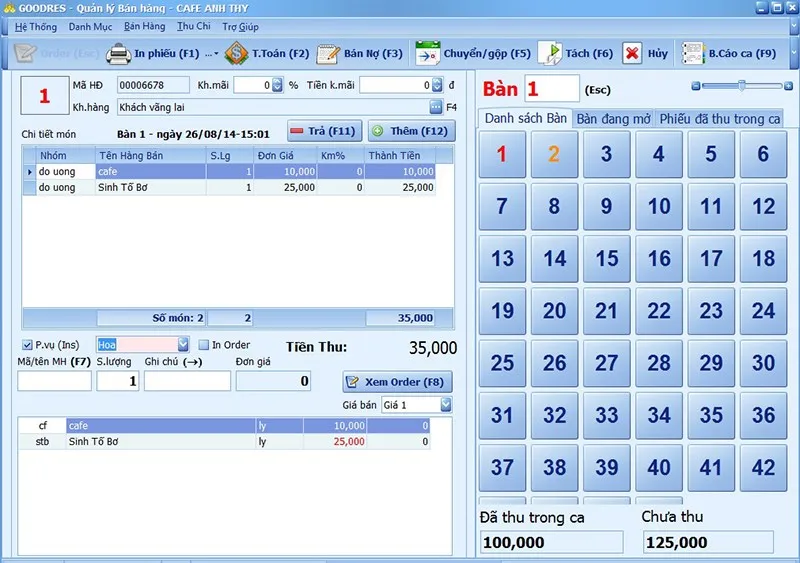The image size is (800, 563).
Task: Click the In phiếu (F1) printer icon
Action: click(x=119, y=53)
